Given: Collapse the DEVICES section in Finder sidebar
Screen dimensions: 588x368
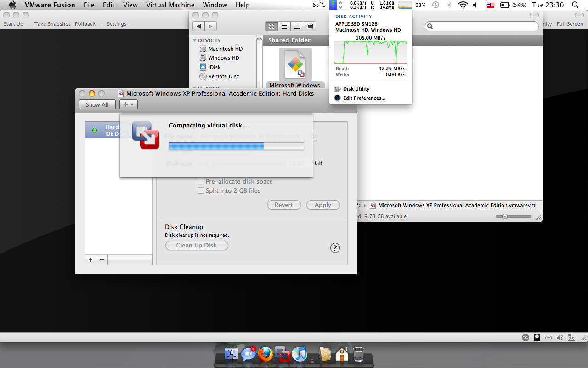Looking at the screenshot, I should pos(195,40).
